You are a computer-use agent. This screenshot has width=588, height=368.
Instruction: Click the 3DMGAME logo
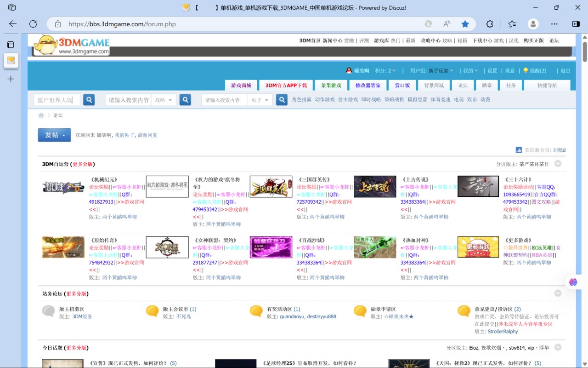72,45
